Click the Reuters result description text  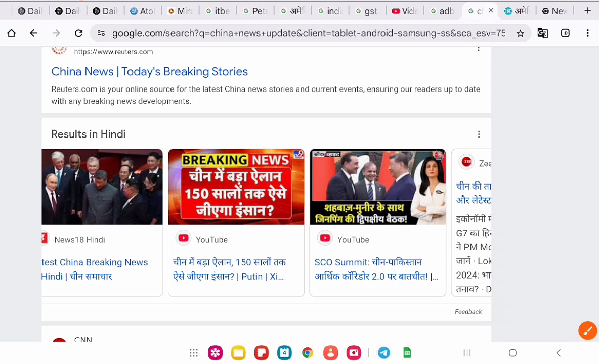coord(266,95)
